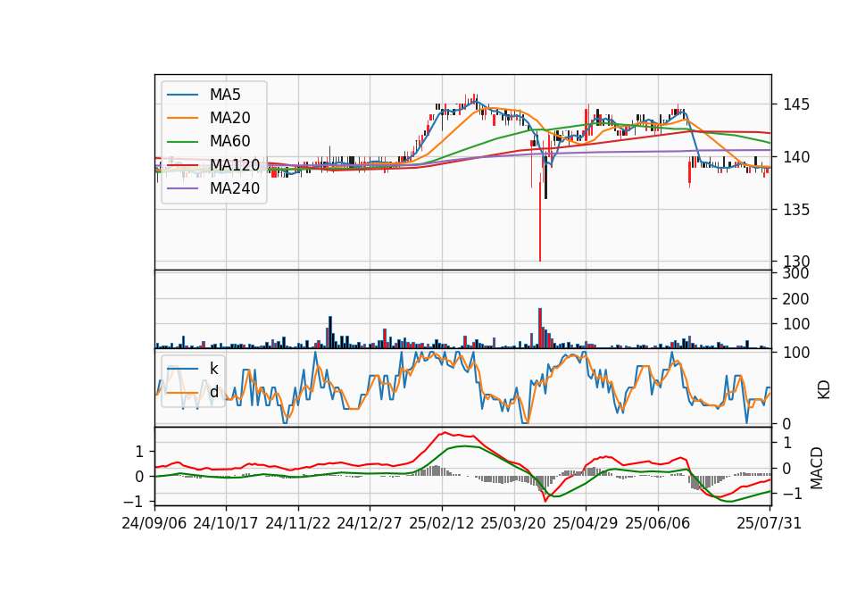This screenshot has height=616, width=857.
Task: Click the MA60 legend label
Action: point(230,142)
